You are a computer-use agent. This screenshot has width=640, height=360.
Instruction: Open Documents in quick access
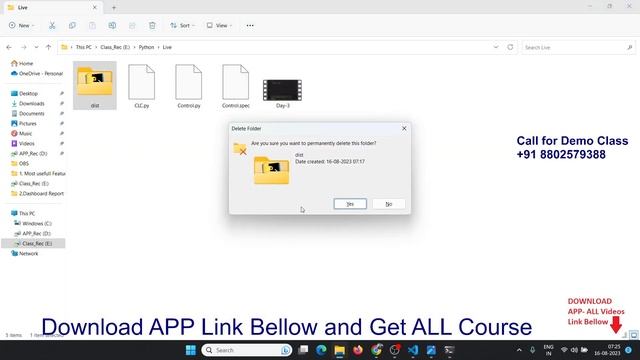point(28,113)
